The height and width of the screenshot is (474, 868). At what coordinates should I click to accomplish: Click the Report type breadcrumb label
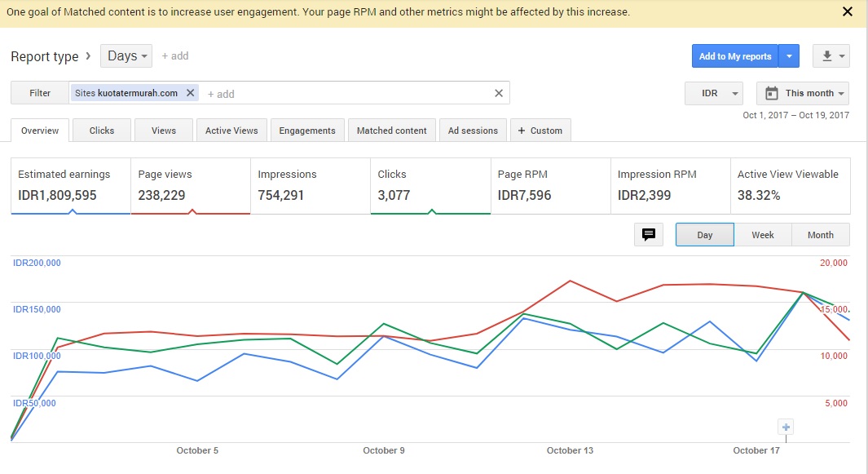click(x=45, y=56)
